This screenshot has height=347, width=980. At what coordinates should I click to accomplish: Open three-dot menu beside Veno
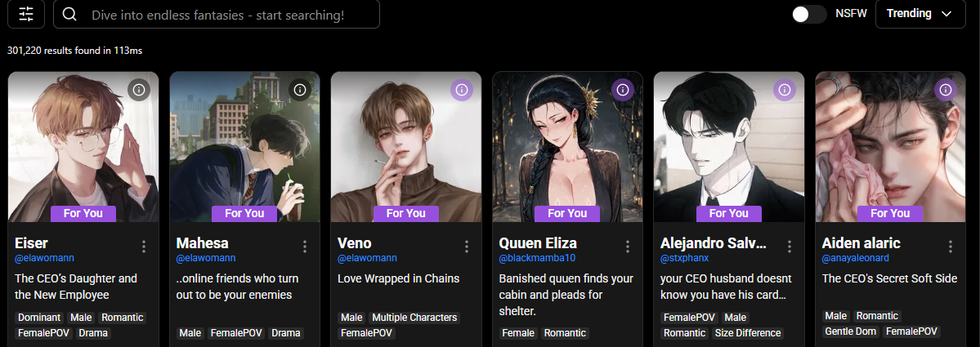pyautogui.click(x=466, y=247)
